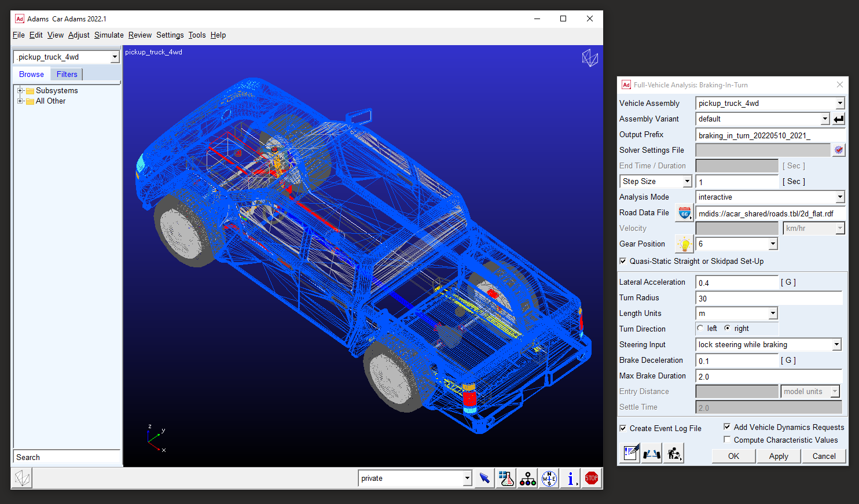Expand the All Other tree node

20,101
